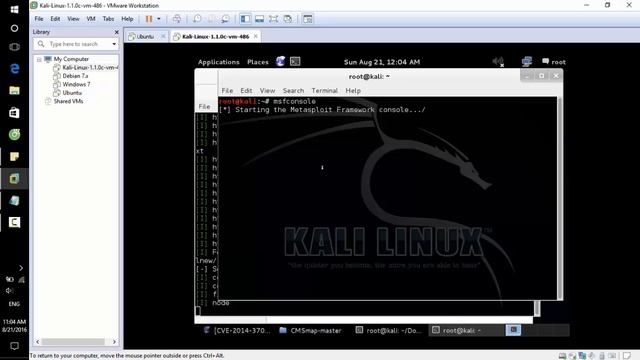Click the Kali network connection icon
The image size is (640, 360).
pyautogui.click(x=527, y=62)
